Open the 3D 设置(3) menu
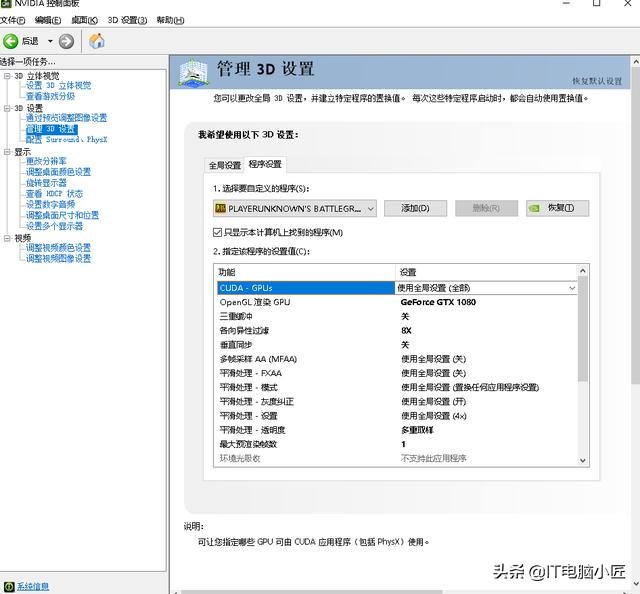This screenshot has width=640, height=594. (x=127, y=20)
